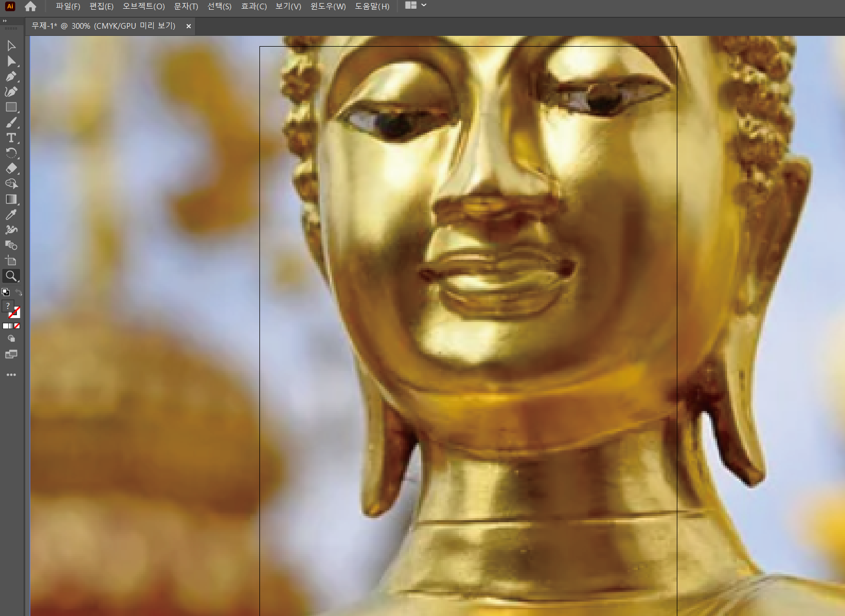
Task: Select the Curvature tool
Action: 11,92
